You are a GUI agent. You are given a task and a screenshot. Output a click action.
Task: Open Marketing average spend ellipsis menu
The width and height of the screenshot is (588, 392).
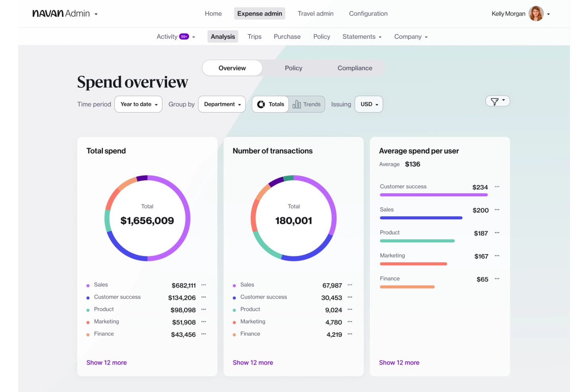pyautogui.click(x=497, y=256)
